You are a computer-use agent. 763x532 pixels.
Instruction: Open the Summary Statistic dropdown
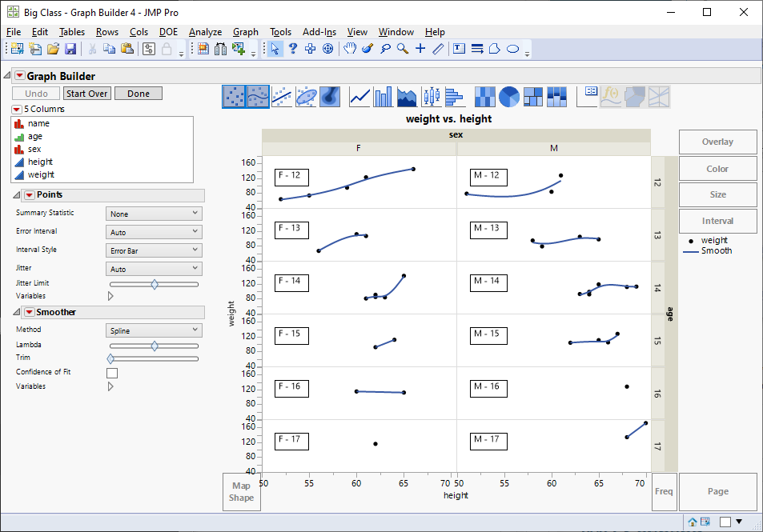[x=154, y=214]
